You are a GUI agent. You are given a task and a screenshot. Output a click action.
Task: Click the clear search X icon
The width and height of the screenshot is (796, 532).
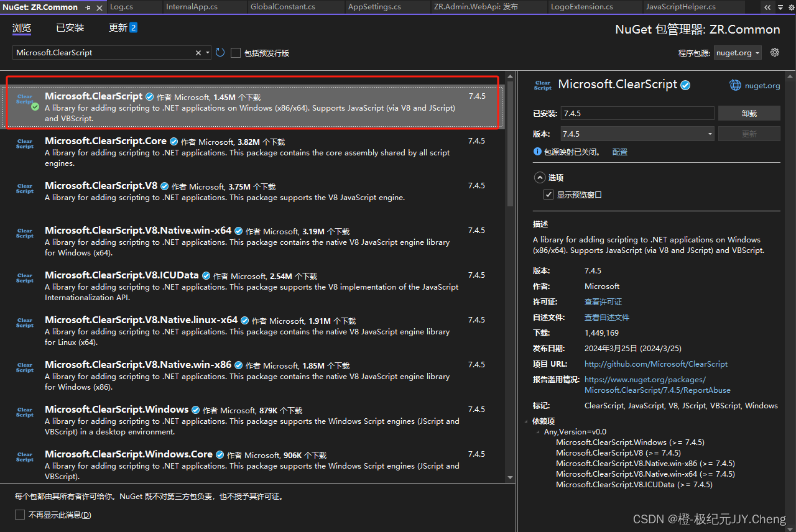(198, 52)
